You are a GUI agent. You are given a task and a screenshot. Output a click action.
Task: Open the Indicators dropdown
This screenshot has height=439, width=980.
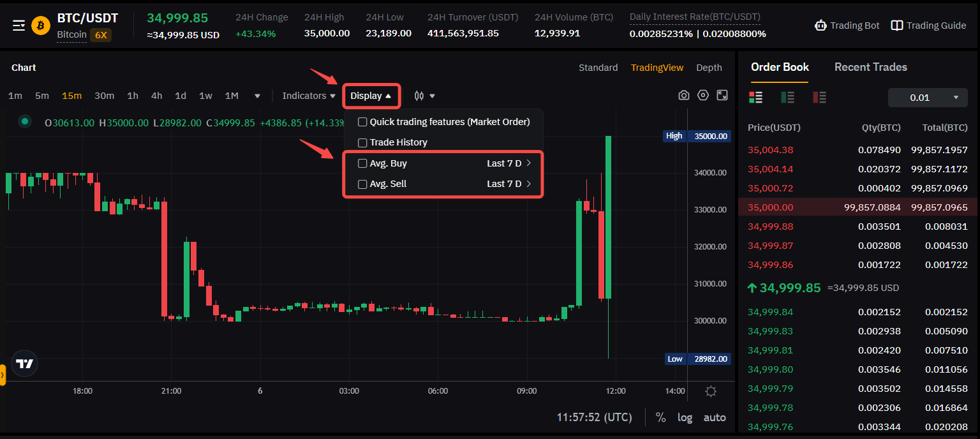click(x=309, y=96)
